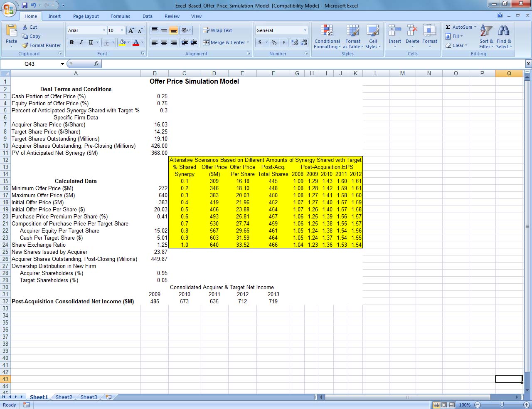Image resolution: width=532 pixels, height=409 pixels.
Task: Toggle Bold formatting
Action: [71, 42]
